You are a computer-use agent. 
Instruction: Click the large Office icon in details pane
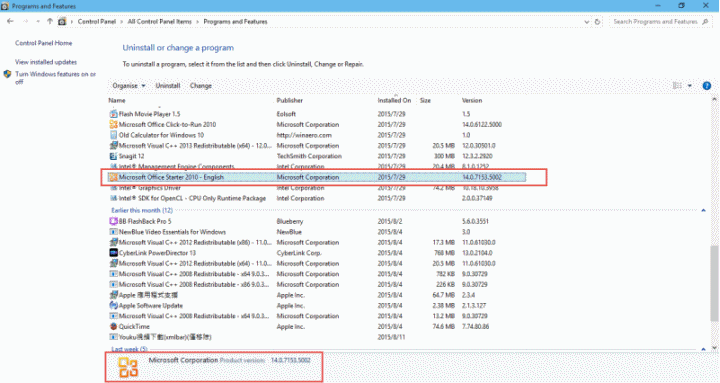click(x=128, y=367)
